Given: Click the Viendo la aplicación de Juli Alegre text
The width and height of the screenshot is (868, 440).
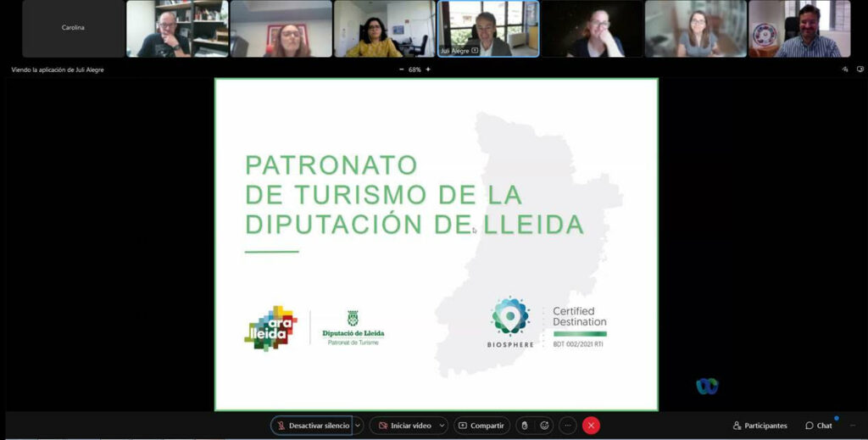Looking at the screenshot, I should coord(58,70).
